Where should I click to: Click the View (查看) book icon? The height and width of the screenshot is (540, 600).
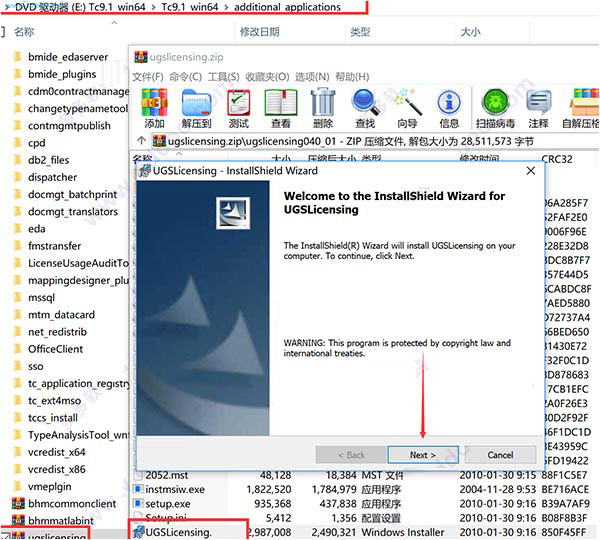(281, 109)
